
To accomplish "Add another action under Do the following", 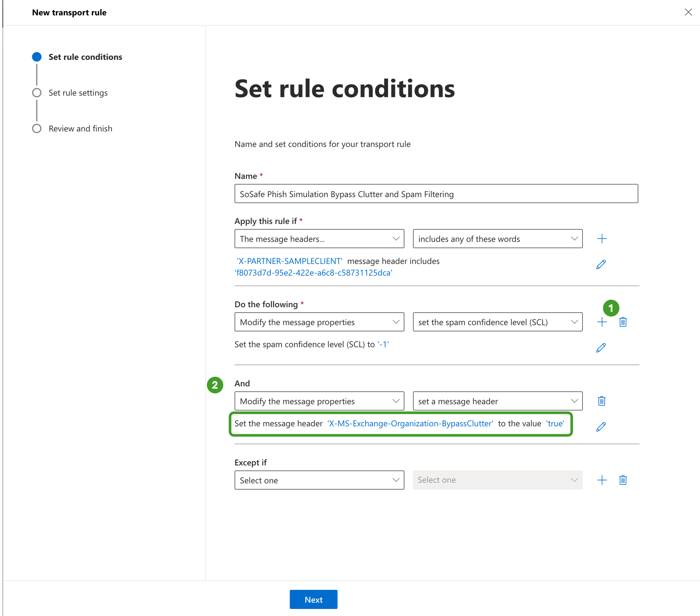I will pyautogui.click(x=602, y=322).
